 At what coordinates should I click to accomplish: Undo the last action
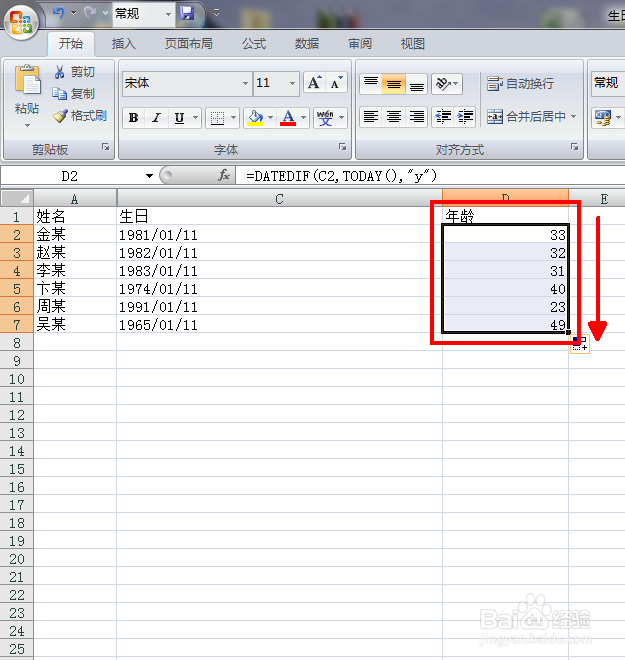click(59, 13)
